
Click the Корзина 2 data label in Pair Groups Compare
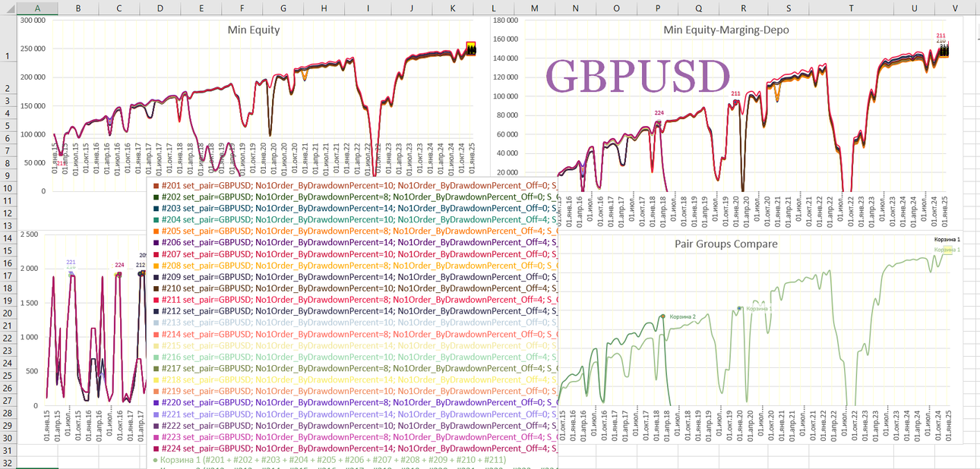pos(682,317)
